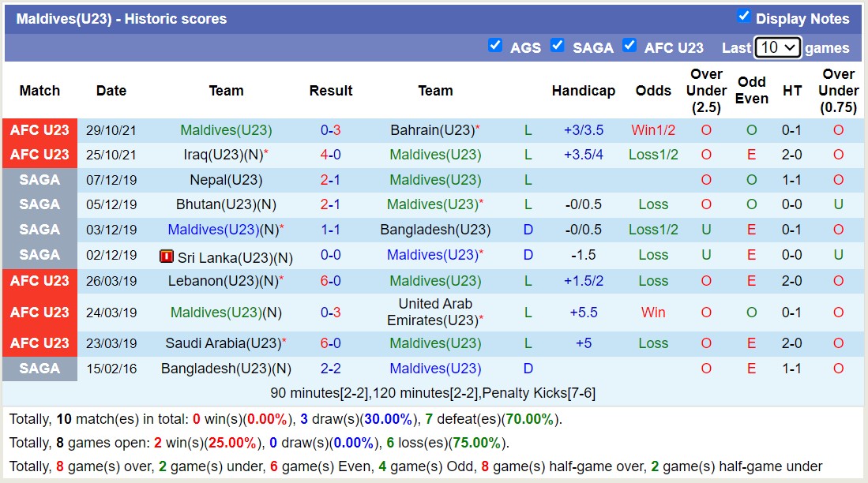Click the SAGA label for 07/12/19 match

click(x=39, y=180)
